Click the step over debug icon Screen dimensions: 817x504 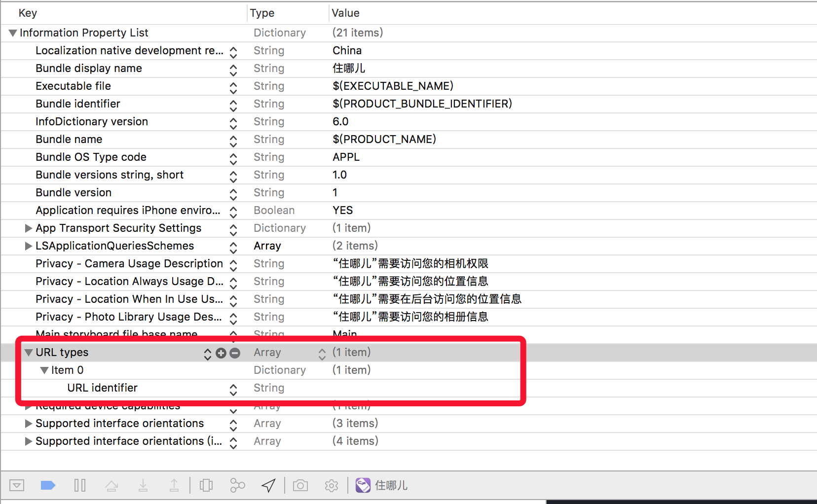[111, 486]
